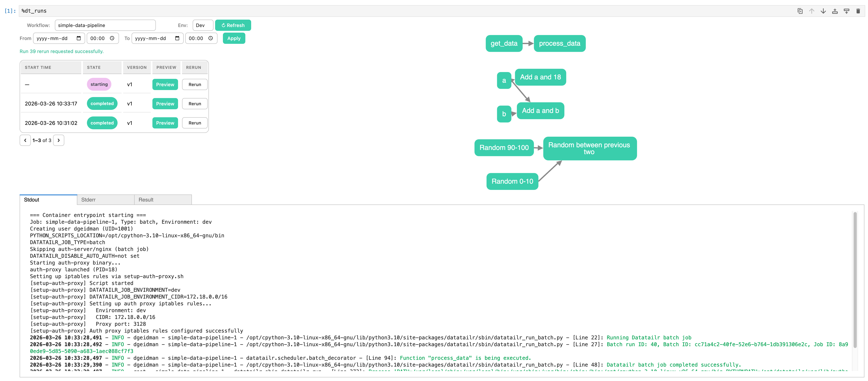
Task: Go to next runs page with right chevron
Action: 59,140
